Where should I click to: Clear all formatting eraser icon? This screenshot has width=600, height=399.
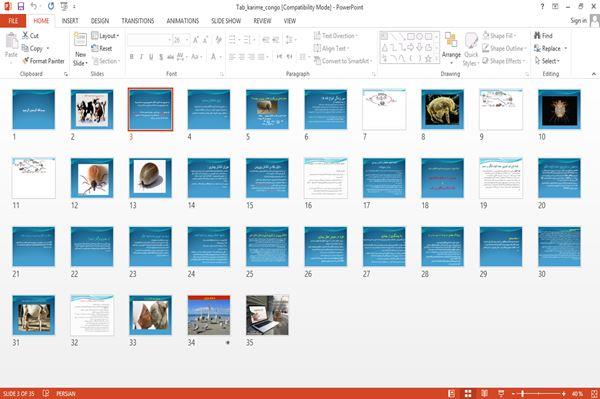tap(218, 40)
